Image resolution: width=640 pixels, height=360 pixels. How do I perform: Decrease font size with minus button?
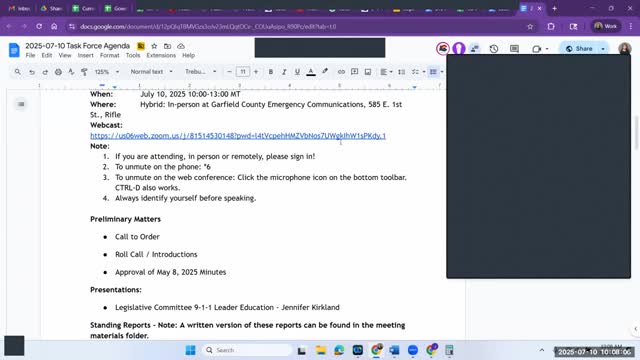point(229,72)
